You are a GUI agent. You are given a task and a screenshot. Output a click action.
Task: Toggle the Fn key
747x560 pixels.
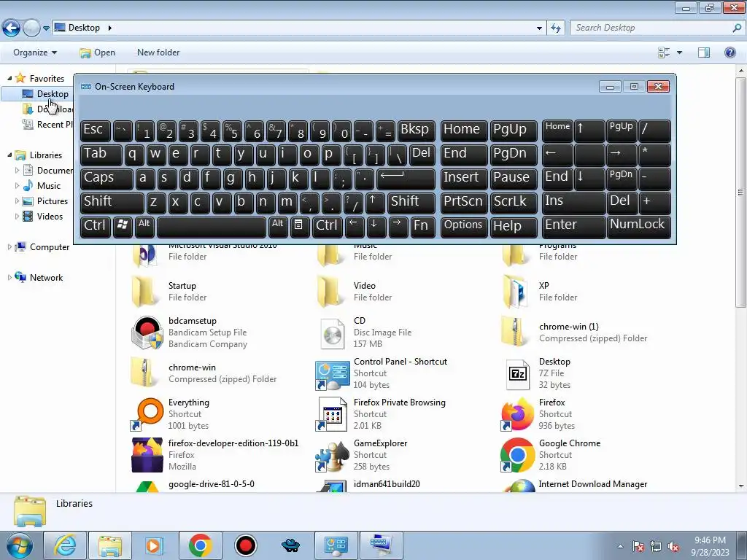(x=422, y=226)
